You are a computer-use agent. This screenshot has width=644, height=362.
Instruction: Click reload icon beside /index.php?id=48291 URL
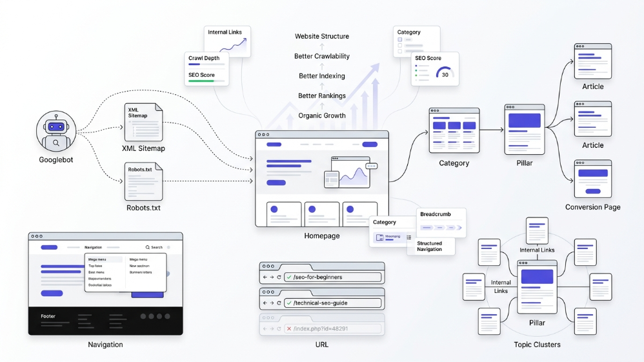click(x=279, y=328)
